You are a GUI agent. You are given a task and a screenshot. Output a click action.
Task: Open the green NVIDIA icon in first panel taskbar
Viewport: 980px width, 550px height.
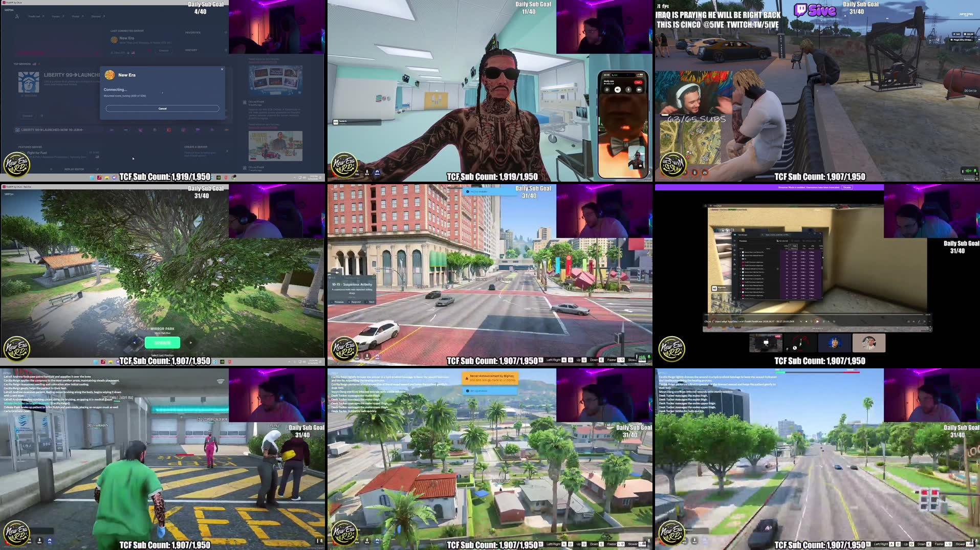pos(219,178)
